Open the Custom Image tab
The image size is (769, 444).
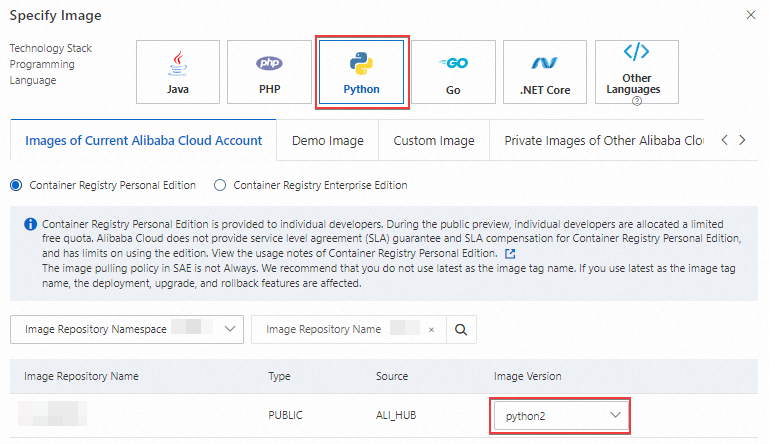(x=434, y=141)
